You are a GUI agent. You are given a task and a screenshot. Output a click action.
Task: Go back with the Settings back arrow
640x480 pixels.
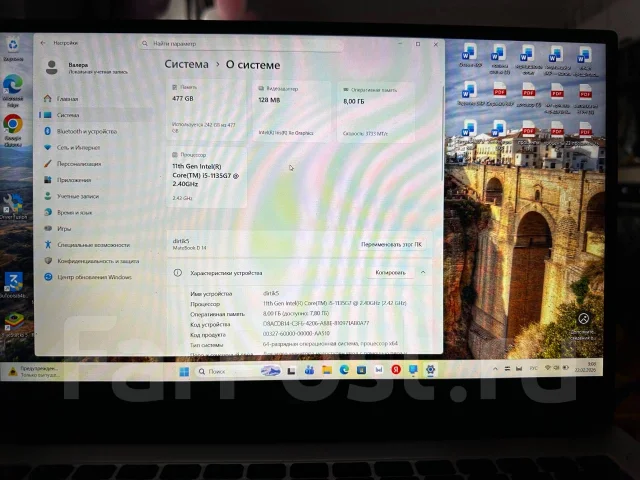[x=43, y=42]
